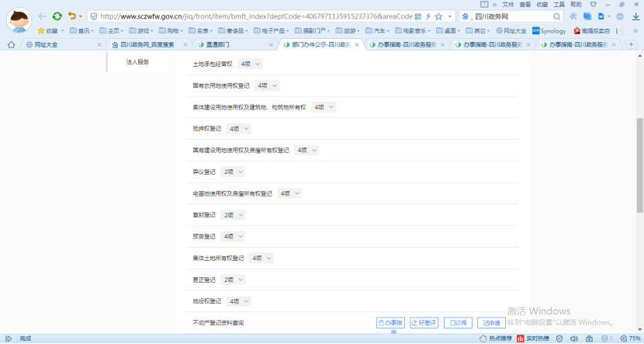The height and width of the screenshot is (344, 644).
Task: Click the green refresh page icon
Action: [x=57, y=16]
